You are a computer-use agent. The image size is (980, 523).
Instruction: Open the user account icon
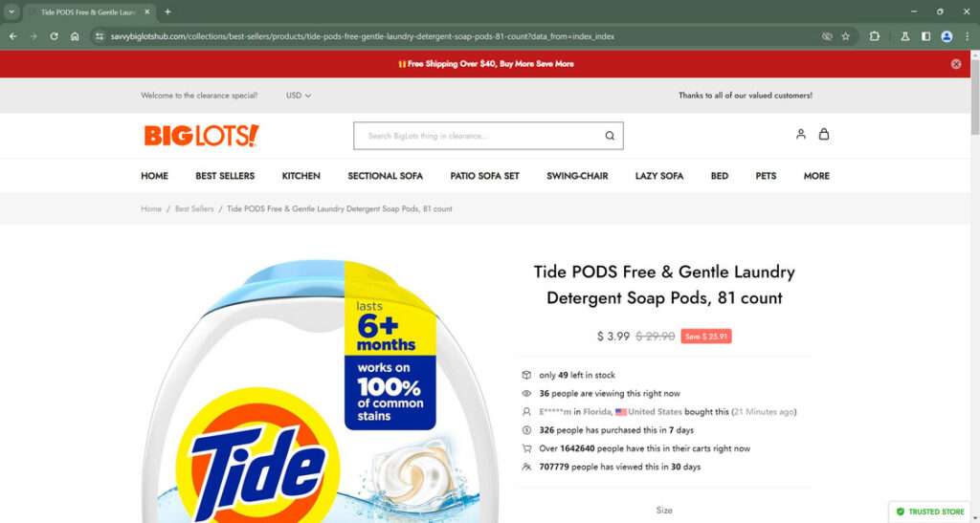click(x=801, y=134)
